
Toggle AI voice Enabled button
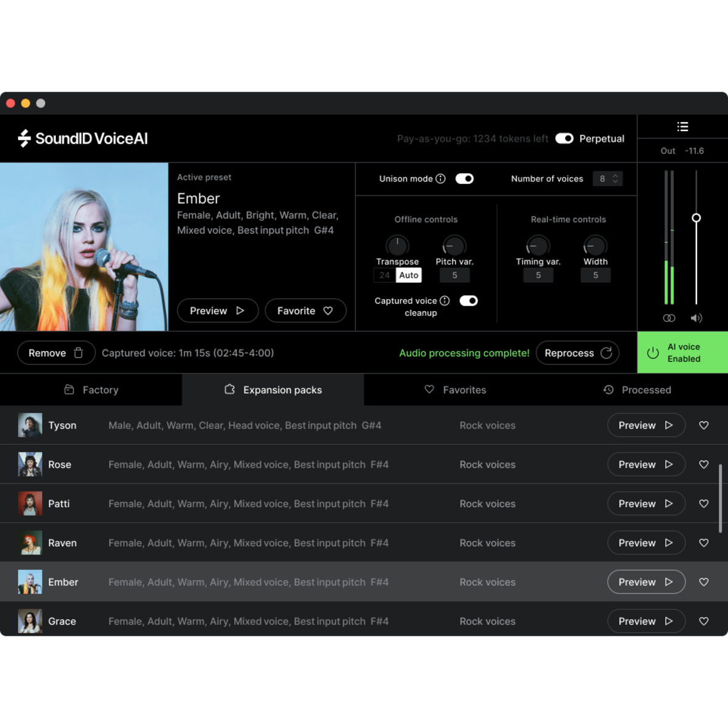682,352
